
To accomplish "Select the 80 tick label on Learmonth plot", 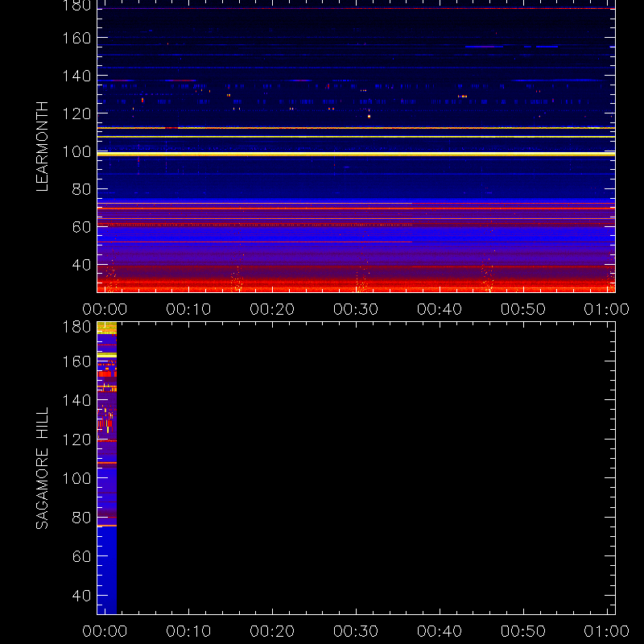I will 81,189.
